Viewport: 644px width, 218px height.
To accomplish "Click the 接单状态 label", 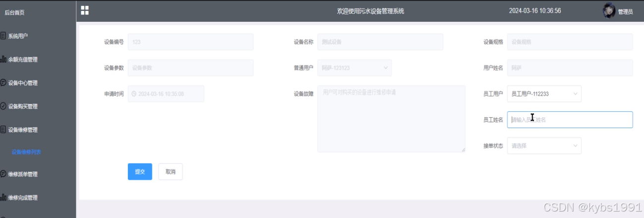I will [493, 145].
